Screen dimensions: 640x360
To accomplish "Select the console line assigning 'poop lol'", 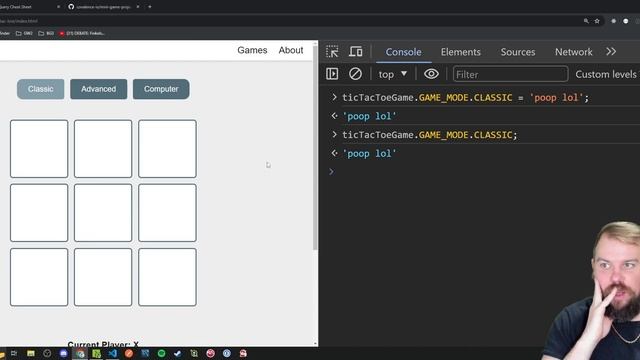I will coord(465,98).
